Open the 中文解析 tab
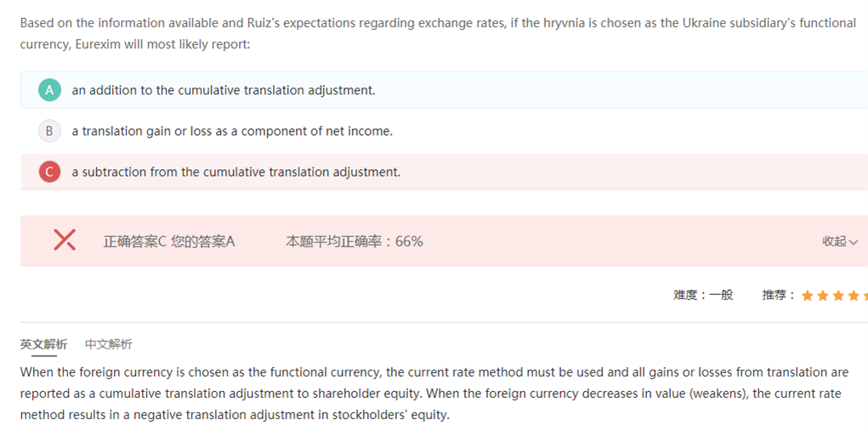The width and height of the screenshot is (868, 431). click(x=109, y=344)
